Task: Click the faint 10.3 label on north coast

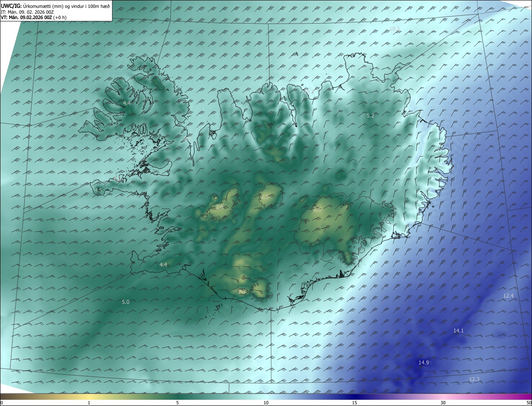Action: [x=310, y=91]
